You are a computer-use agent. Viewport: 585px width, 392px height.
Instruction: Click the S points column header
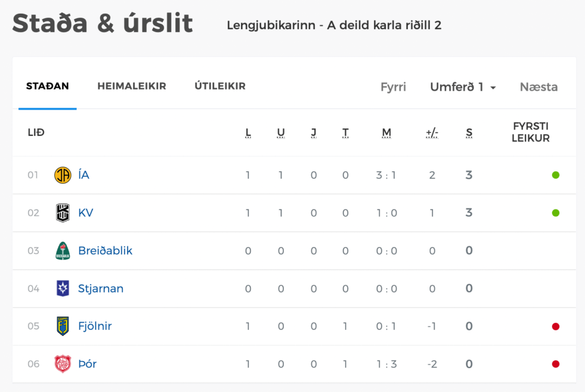[469, 132]
